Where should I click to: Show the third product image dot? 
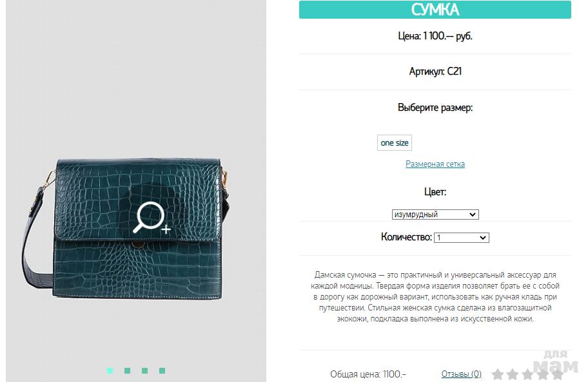coord(145,371)
